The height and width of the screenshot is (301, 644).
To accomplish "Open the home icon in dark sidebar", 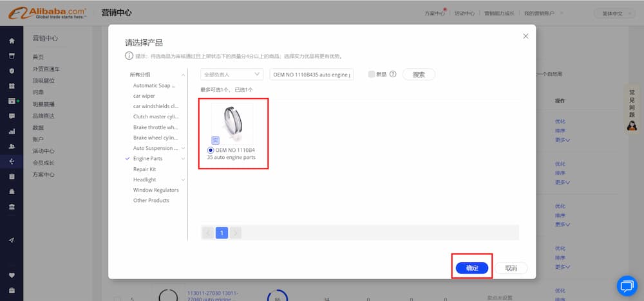I will [x=12, y=41].
